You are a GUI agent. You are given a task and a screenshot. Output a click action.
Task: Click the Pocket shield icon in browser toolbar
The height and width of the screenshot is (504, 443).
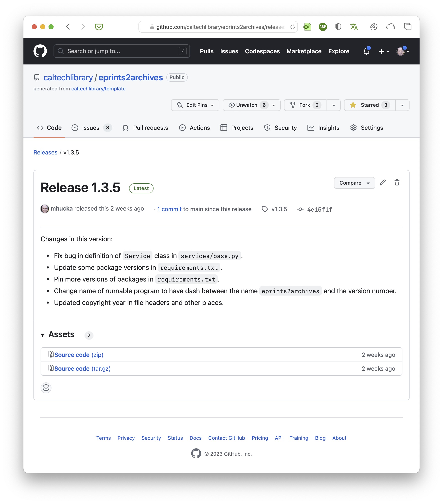[x=99, y=27]
